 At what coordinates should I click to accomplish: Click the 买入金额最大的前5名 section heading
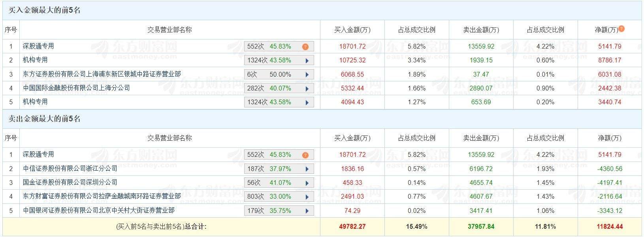44,11
